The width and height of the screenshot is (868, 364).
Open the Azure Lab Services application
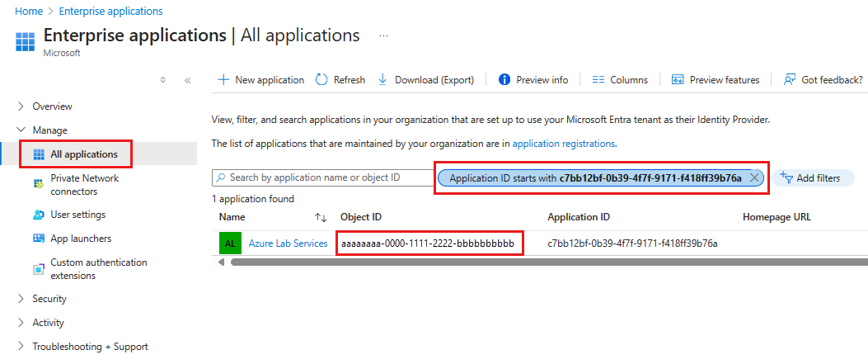tap(288, 243)
